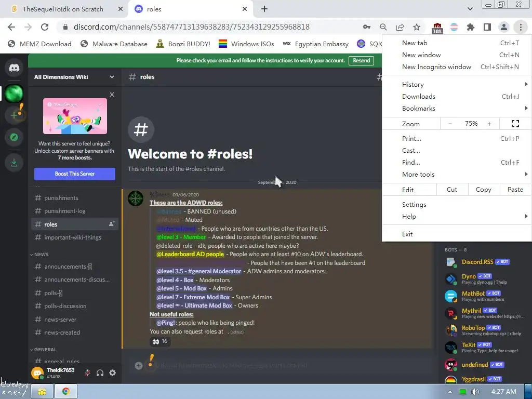Open the All Dimensions Wiki server dropdown
The width and height of the screenshot is (532, 399).
(112, 77)
